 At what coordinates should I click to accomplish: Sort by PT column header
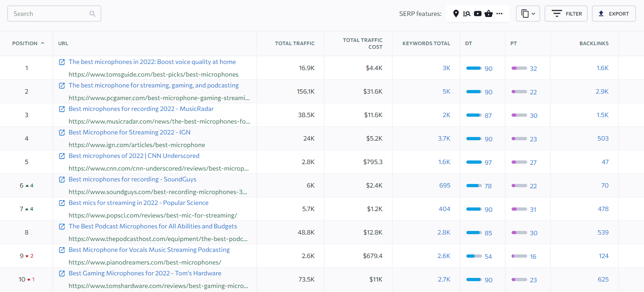point(513,43)
